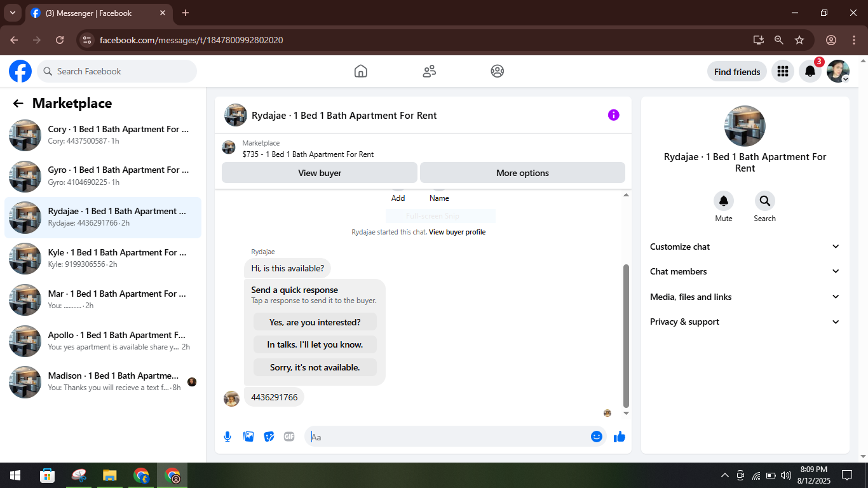Open conversation information purple icon
The image size is (868, 488).
point(613,115)
